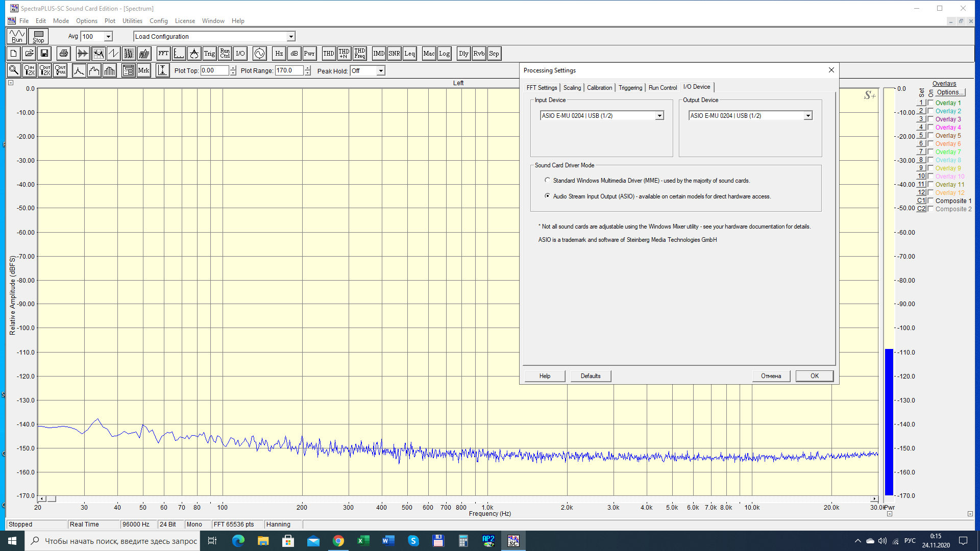Viewport: 980px width, 551px height.
Task: Open the Trig triggering icon
Action: [209, 54]
